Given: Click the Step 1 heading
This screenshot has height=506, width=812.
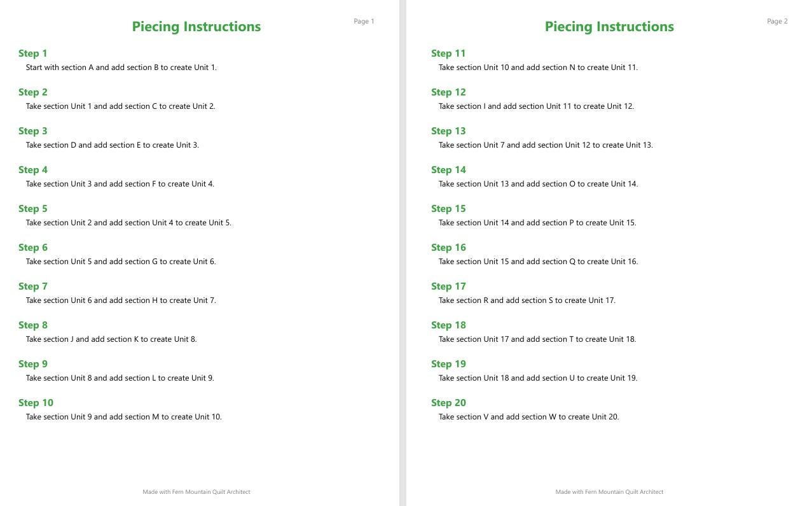Looking at the screenshot, I should tap(32, 53).
